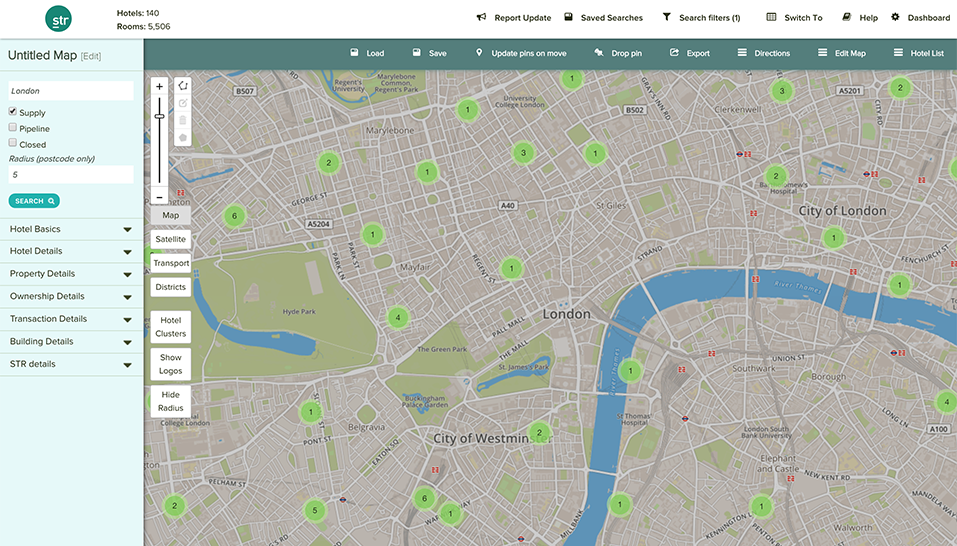Screen dimensions: 957x546
Task: Select the draw polygon tool
Action: [x=183, y=86]
